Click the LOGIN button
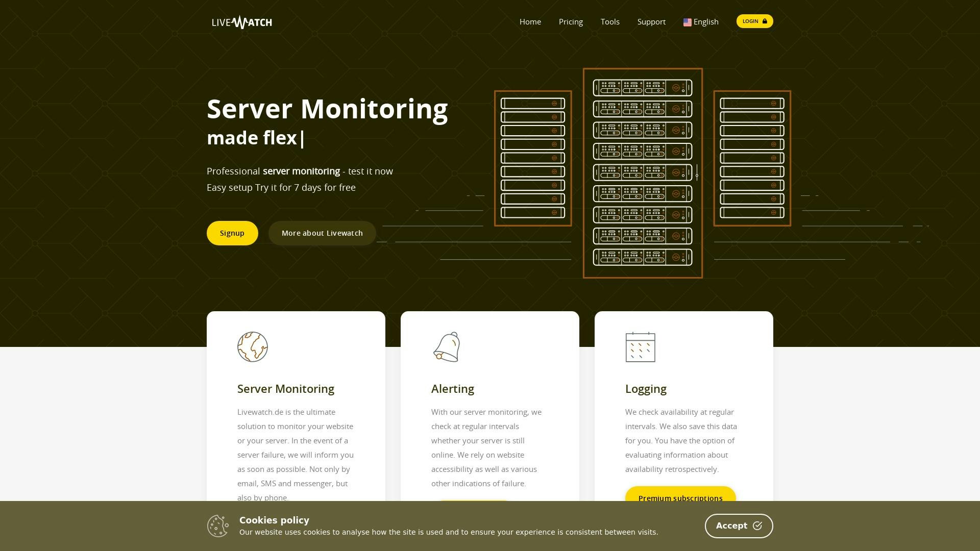This screenshot has height=551, width=980. point(754,21)
